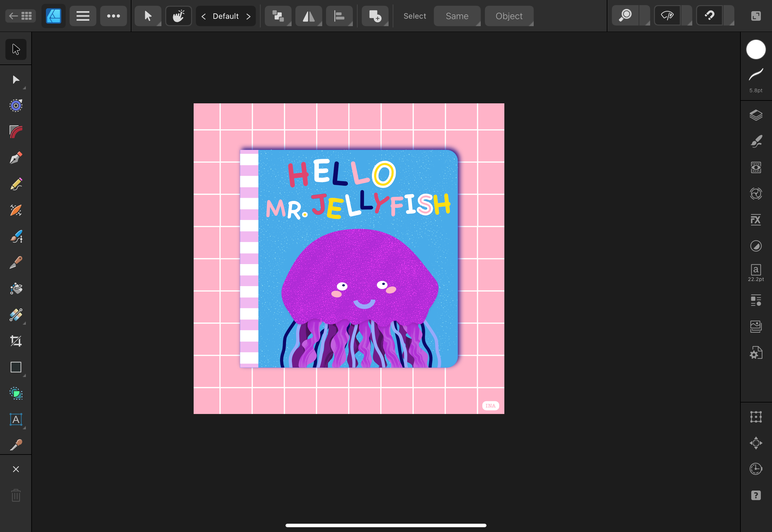772x532 pixels.
Task: Open the Text panel showing 22.2pt
Action: pos(756,273)
